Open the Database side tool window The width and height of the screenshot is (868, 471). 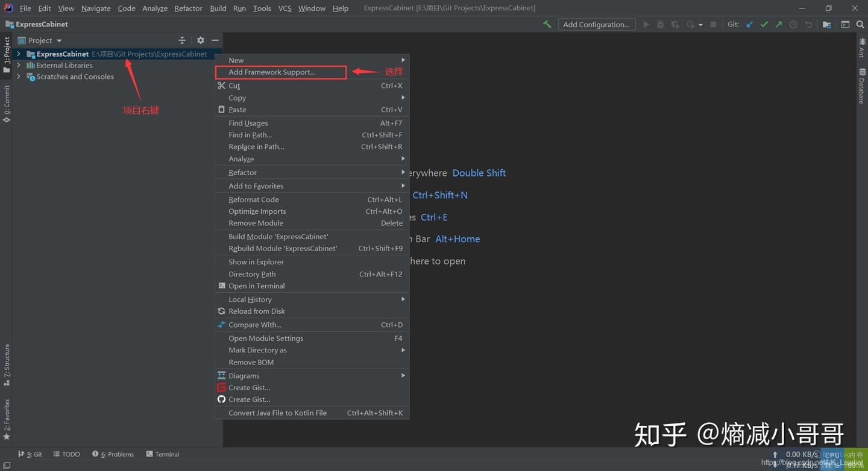tap(862, 86)
